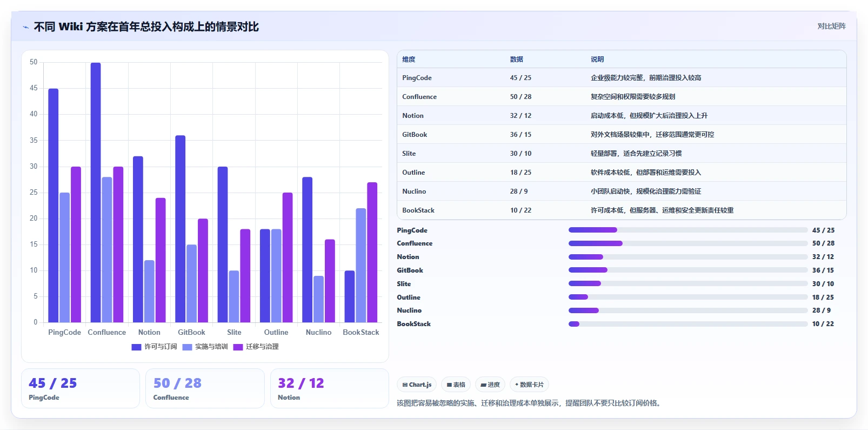868x430 pixels.
Task: Click the 对比矩阵 label in the header
Action: click(x=831, y=26)
